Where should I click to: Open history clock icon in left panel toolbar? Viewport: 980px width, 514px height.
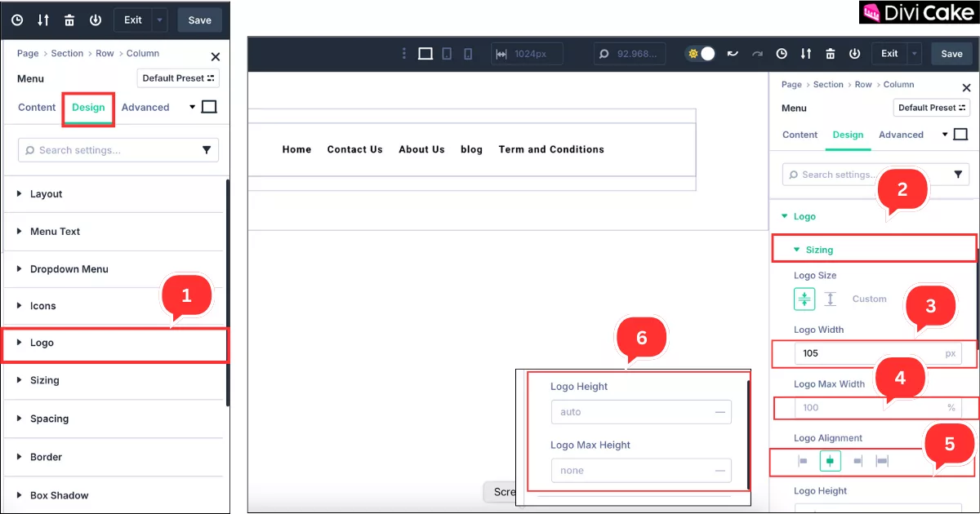click(18, 20)
